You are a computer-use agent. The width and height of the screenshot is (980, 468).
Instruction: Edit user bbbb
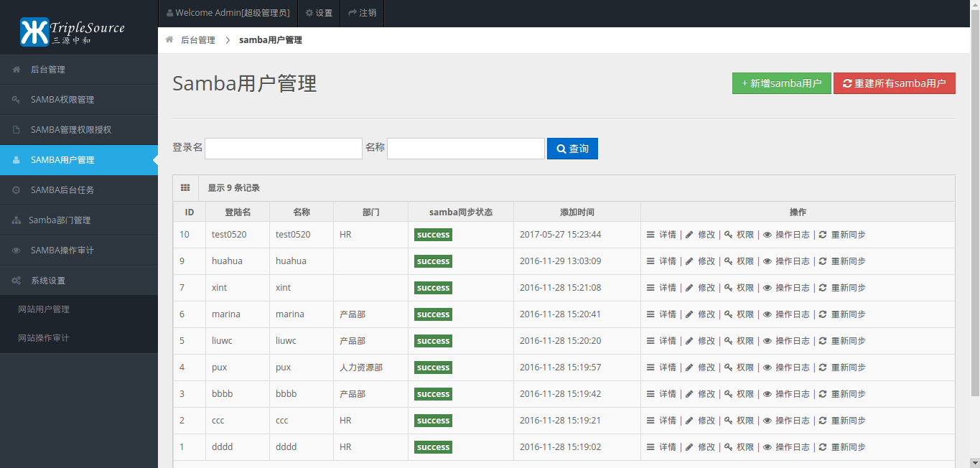701,394
